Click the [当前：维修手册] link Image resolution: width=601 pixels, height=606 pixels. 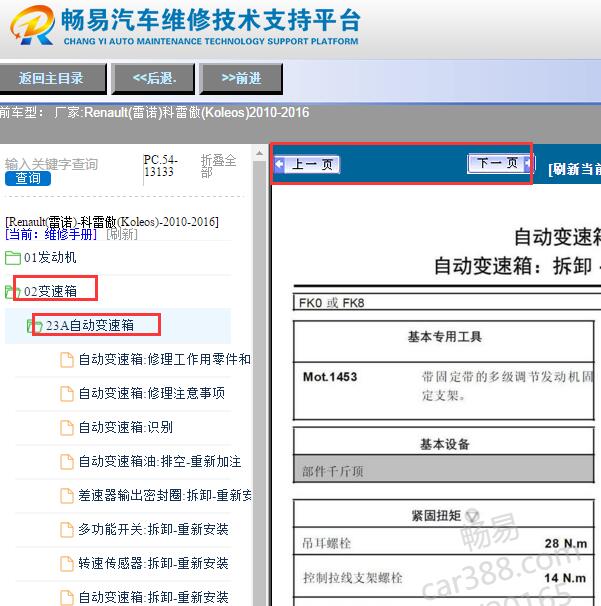click(51, 234)
